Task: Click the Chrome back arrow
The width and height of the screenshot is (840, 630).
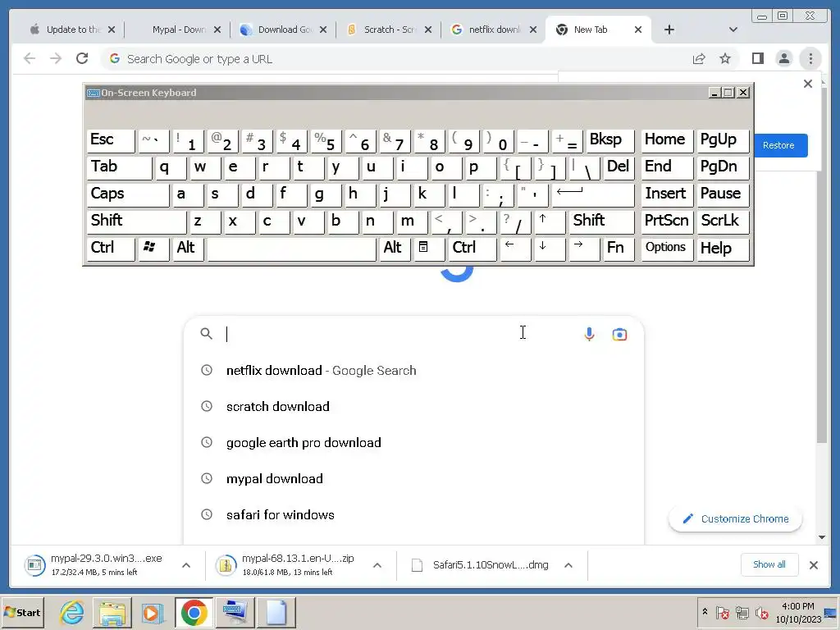Action: (x=30, y=58)
